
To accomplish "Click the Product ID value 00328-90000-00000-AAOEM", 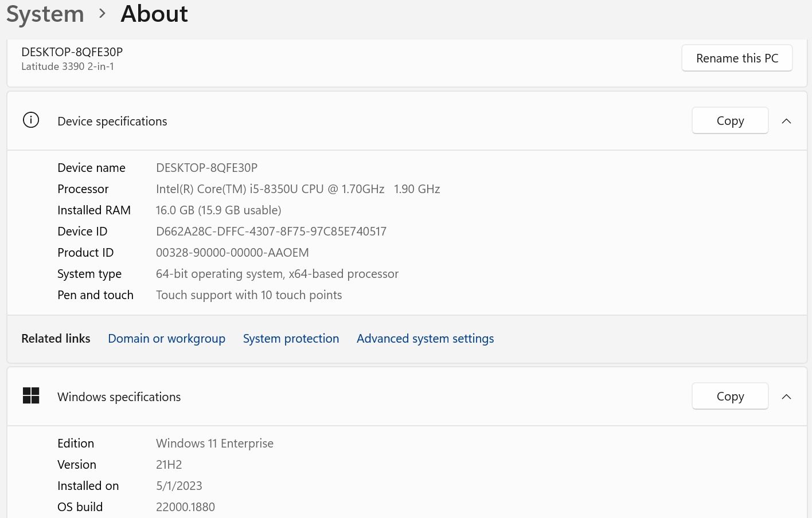I will (232, 253).
